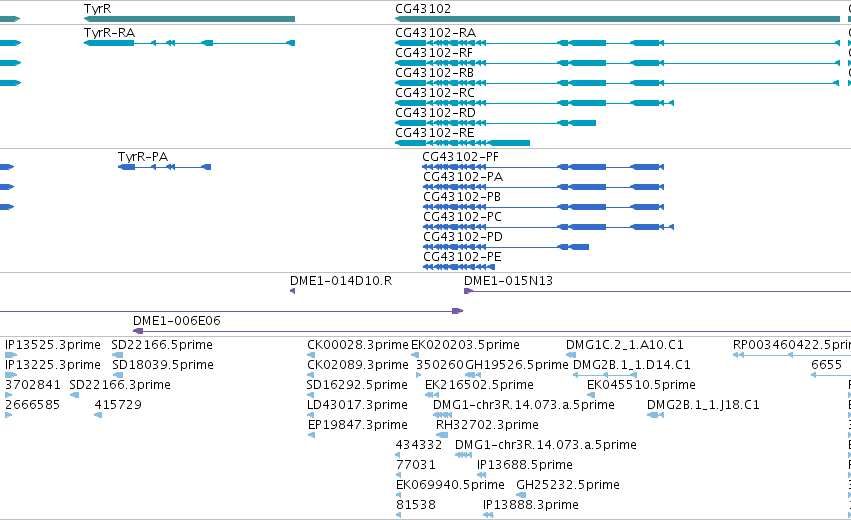
Task: Click feature 6655
Action: (826, 365)
